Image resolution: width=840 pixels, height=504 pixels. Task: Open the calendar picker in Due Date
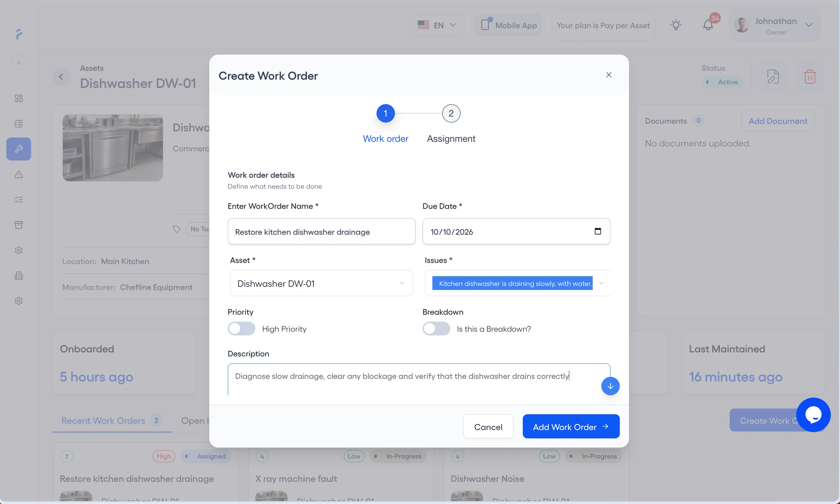[x=598, y=231]
